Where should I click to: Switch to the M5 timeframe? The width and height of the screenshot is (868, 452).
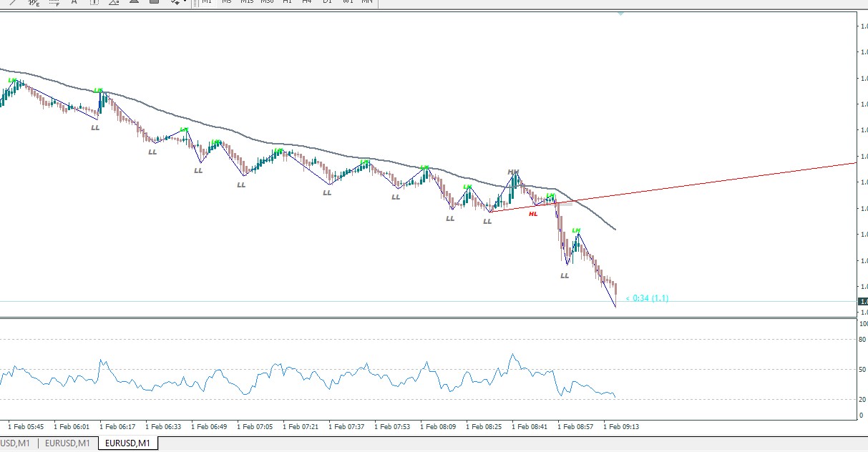point(227,2)
